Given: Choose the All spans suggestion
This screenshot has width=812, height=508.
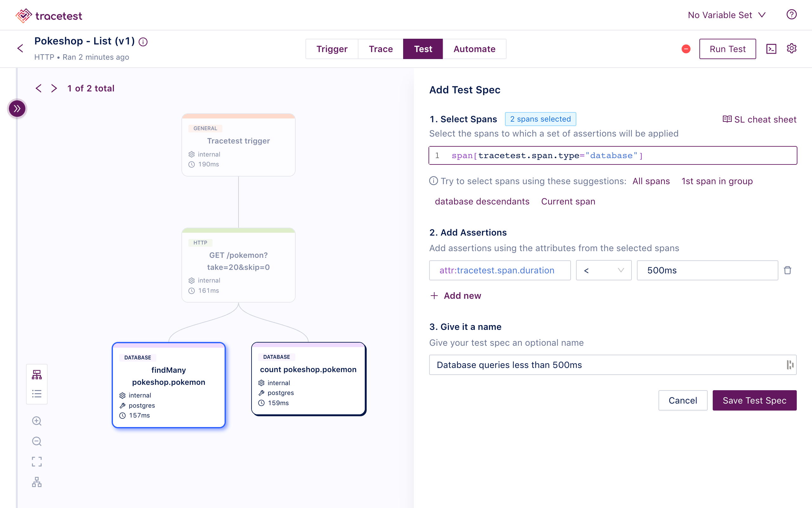Looking at the screenshot, I should click(651, 181).
